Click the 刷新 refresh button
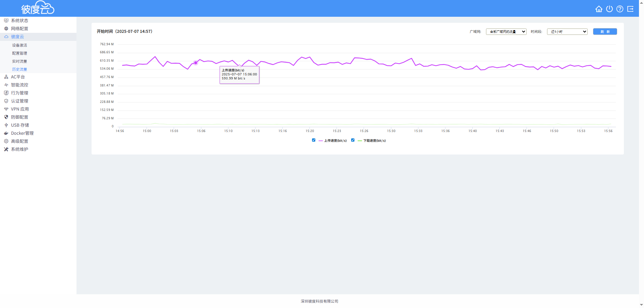Screen dimensions: 644x308 coord(605,32)
